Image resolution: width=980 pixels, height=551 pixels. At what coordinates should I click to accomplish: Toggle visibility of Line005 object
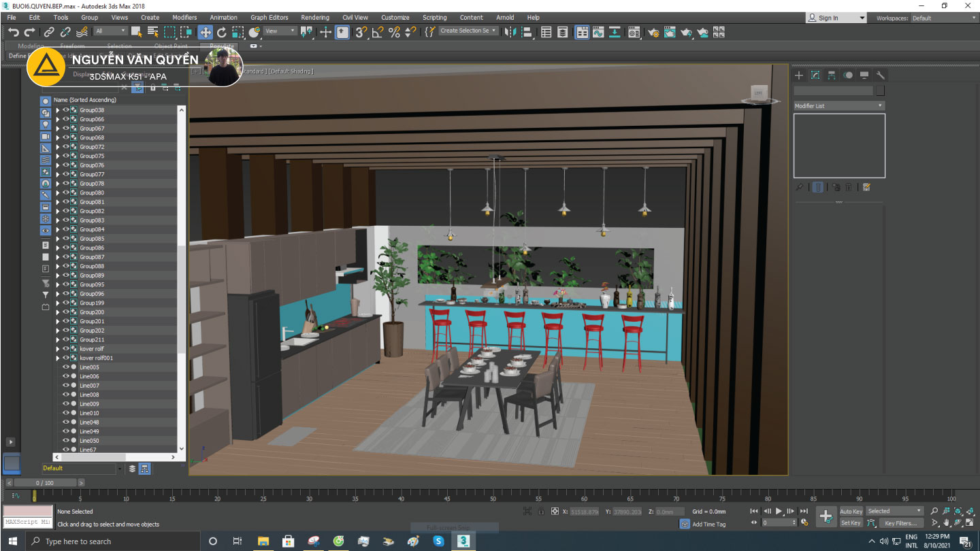(x=66, y=367)
